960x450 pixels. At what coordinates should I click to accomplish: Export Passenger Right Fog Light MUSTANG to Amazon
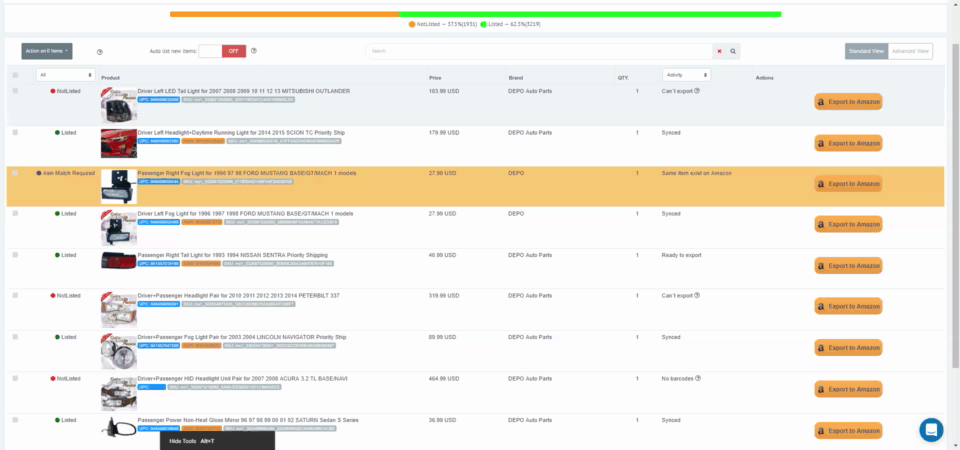click(x=848, y=184)
